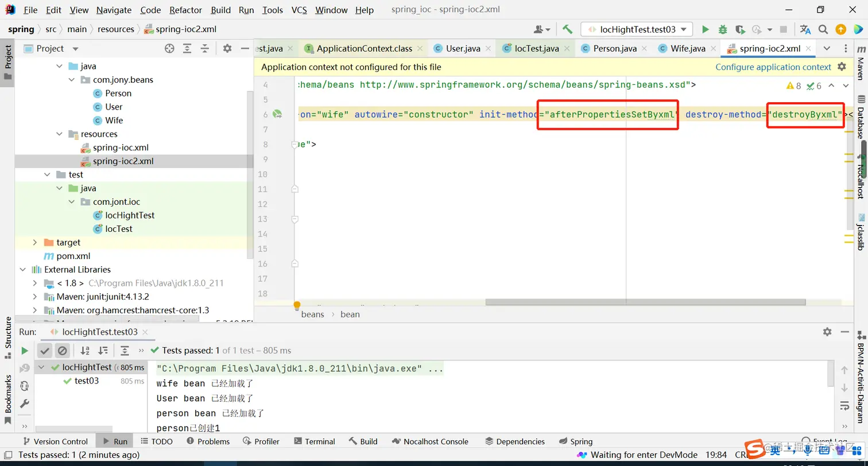Open the VCS menu
Image resolution: width=868 pixels, height=466 pixels.
click(x=299, y=10)
